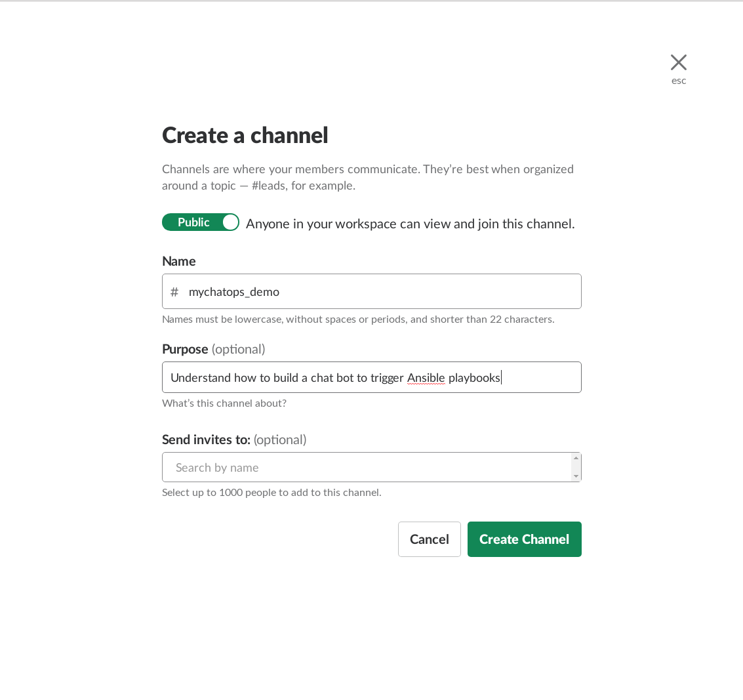Click the What's this channel about hint
Viewport: 743px width, 700px height.
tap(224, 403)
